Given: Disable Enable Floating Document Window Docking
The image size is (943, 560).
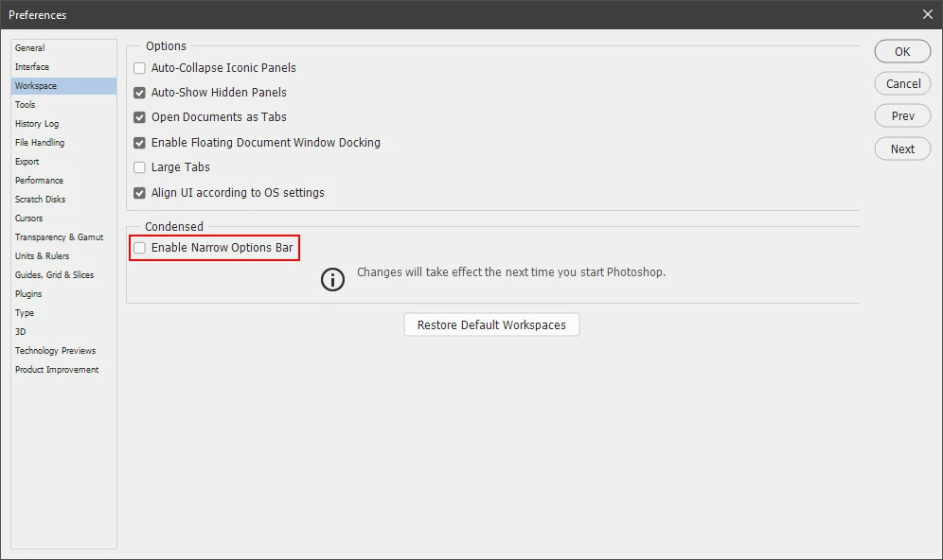Looking at the screenshot, I should [x=139, y=143].
